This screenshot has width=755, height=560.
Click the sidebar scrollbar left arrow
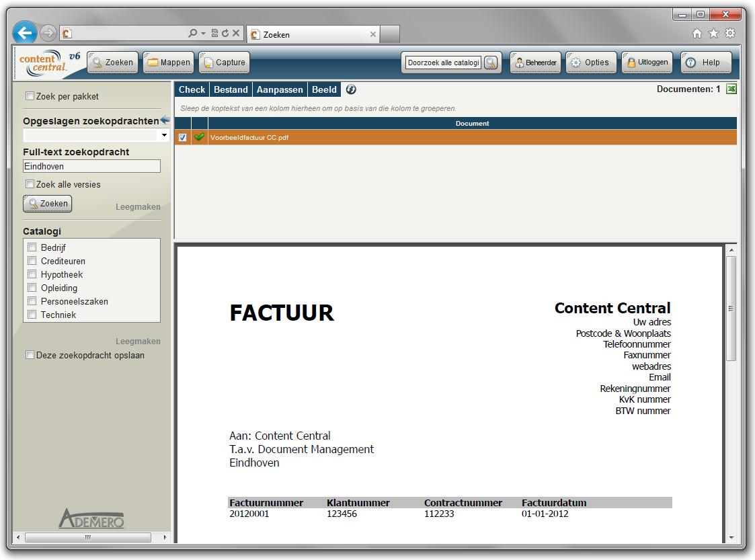coord(18,537)
